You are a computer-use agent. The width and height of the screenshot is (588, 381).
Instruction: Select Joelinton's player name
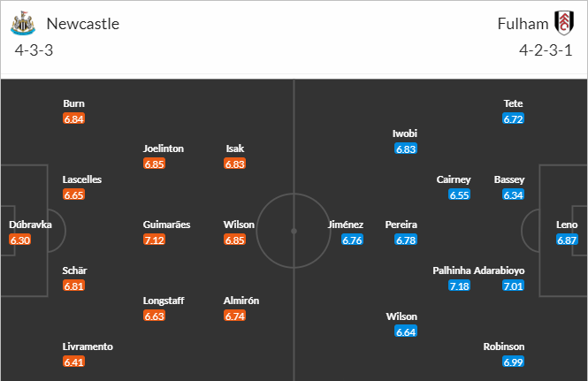[164, 149]
